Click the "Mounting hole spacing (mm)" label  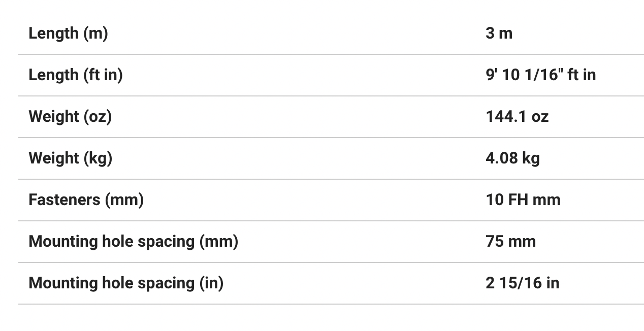click(133, 242)
